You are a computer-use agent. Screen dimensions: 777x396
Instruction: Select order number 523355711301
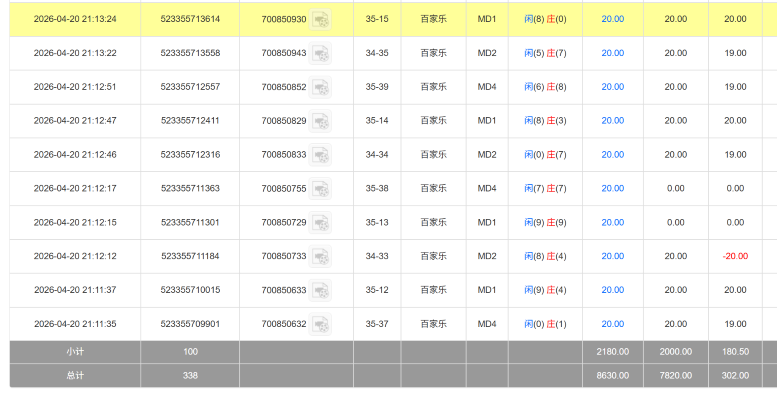click(190, 223)
